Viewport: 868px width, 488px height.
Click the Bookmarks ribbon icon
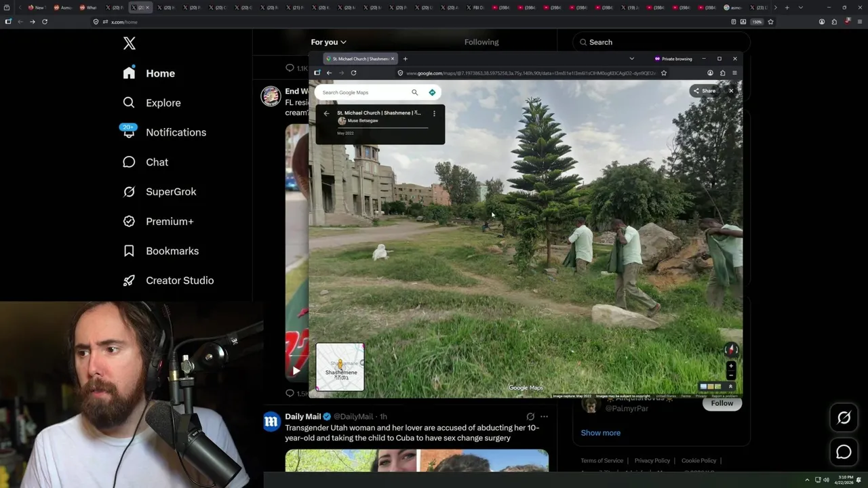click(x=129, y=251)
